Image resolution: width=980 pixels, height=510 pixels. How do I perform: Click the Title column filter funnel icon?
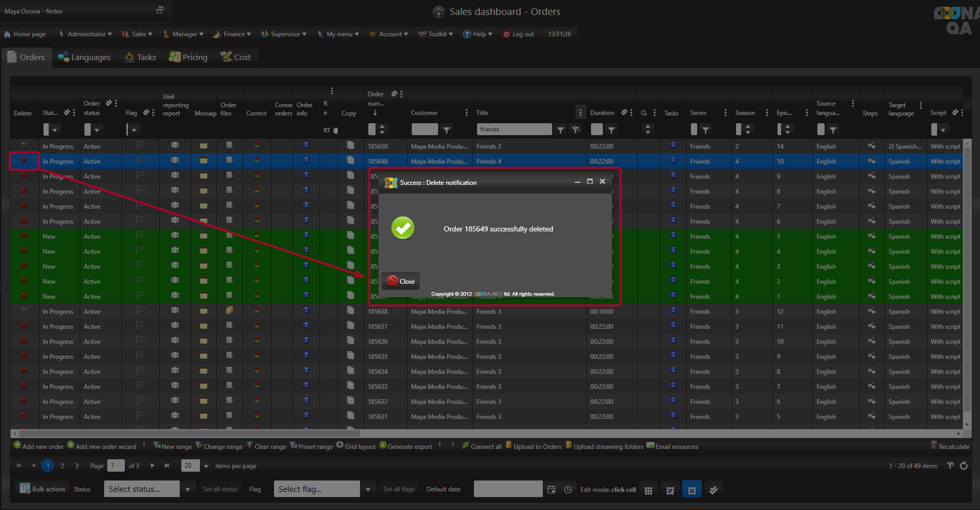pyautogui.click(x=560, y=130)
